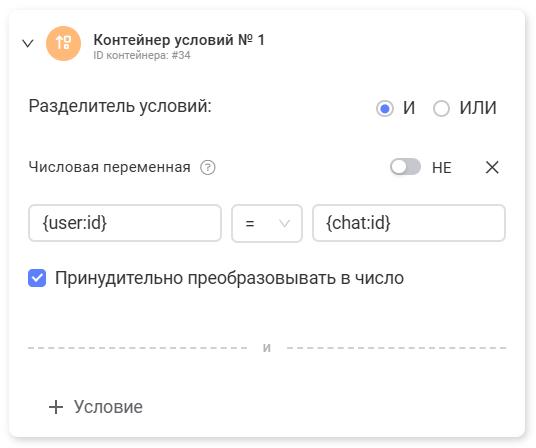This screenshot has width=536, height=448.
Task: Click the НЕ label next to the switch
Action: click(442, 168)
